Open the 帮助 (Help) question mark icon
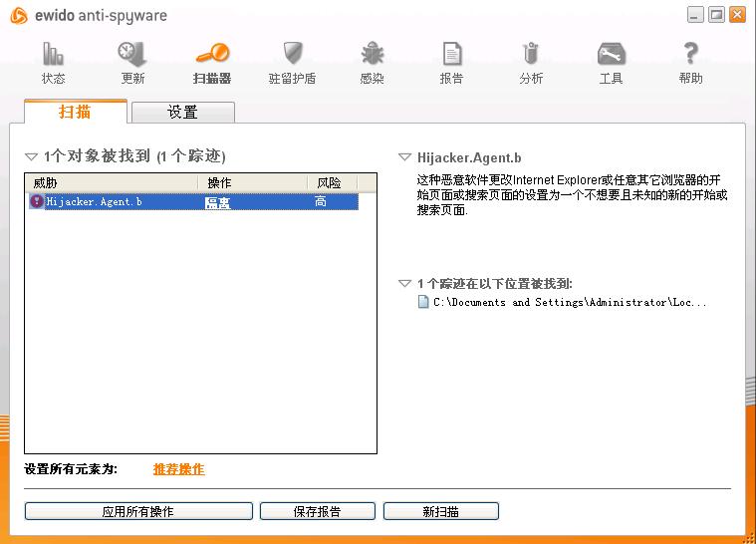Screen dimensions: 756x544 point(691,53)
